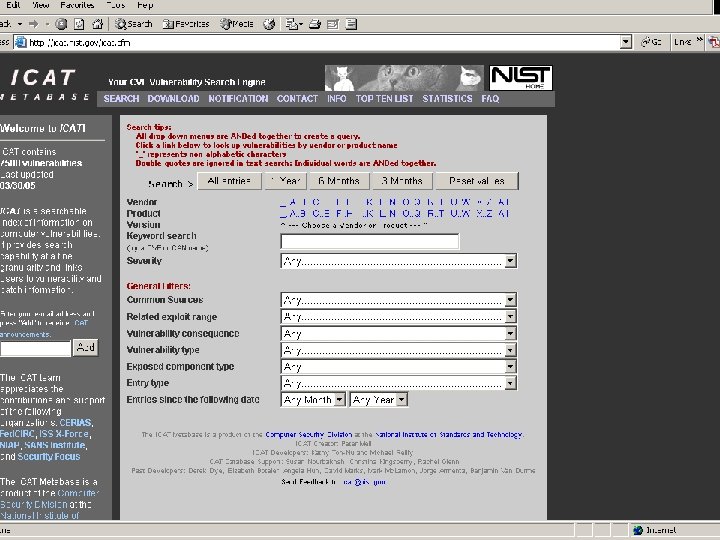Viewport: 720px width, 540px height.
Task: Open the Help menu
Action: pyautogui.click(x=145, y=5)
